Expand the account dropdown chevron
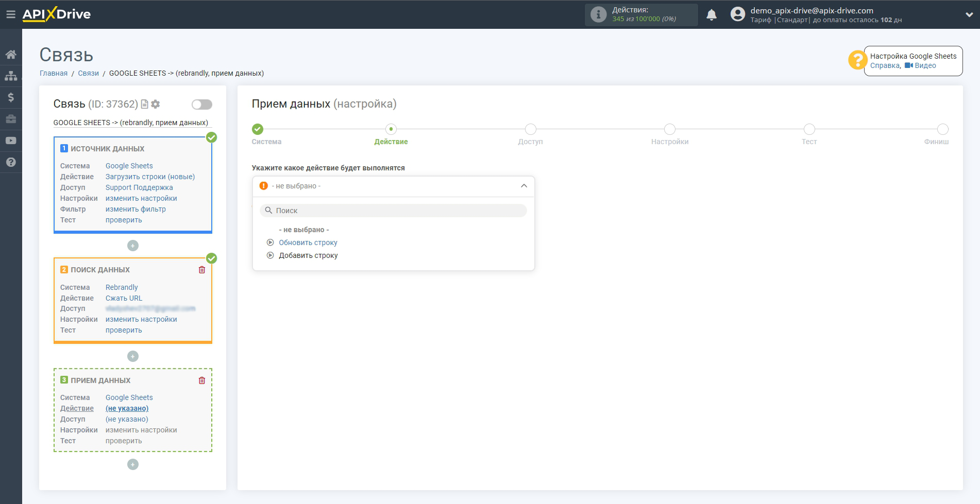Image resolution: width=980 pixels, height=504 pixels. click(969, 15)
